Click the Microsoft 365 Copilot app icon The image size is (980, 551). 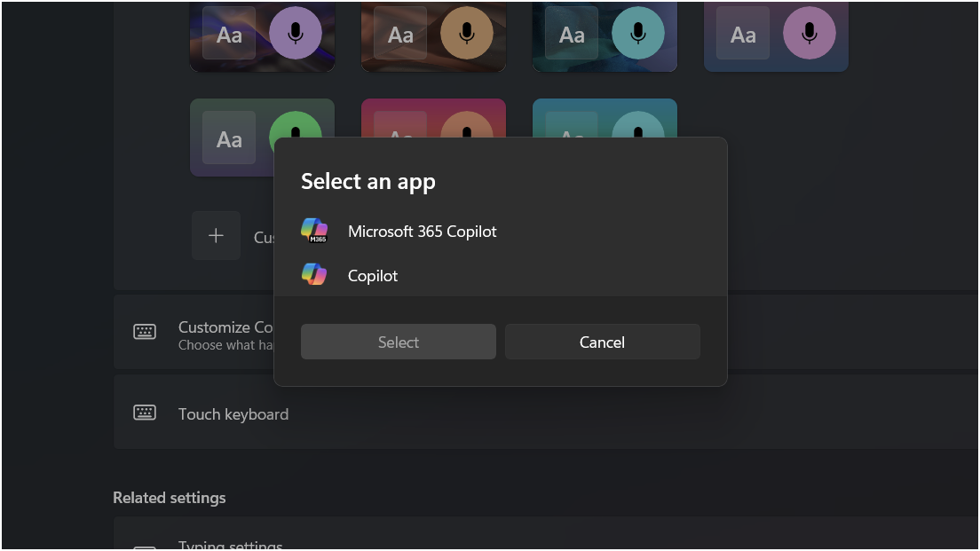tap(314, 231)
